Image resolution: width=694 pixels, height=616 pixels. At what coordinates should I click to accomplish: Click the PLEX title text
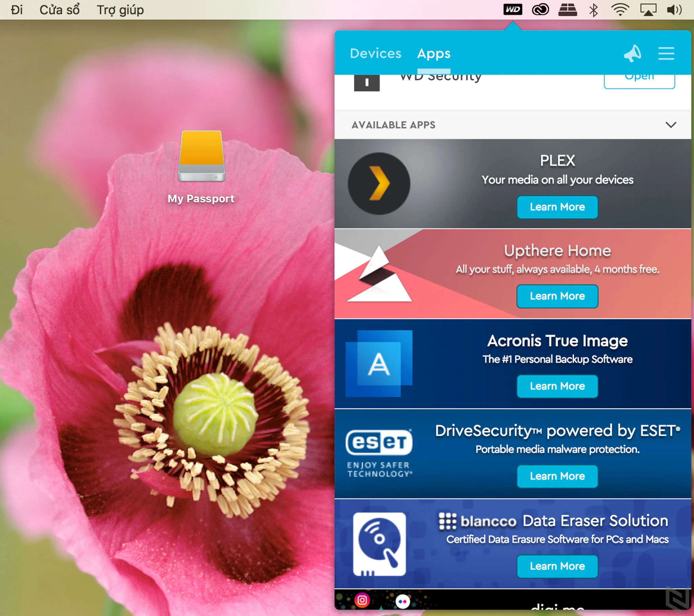pyautogui.click(x=557, y=161)
